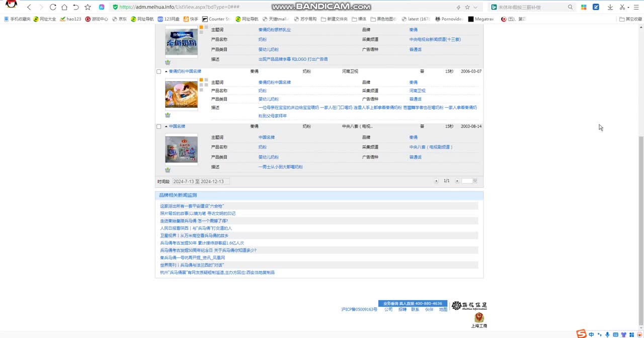The image size is (644, 338).
Task: Open the milk powder cans ad thumbnail
Action: (x=181, y=149)
